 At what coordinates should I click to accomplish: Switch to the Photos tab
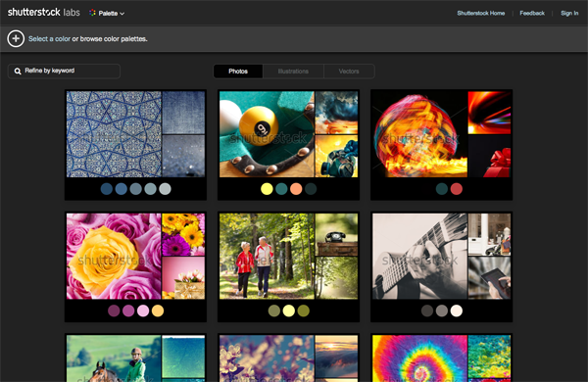(238, 72)
